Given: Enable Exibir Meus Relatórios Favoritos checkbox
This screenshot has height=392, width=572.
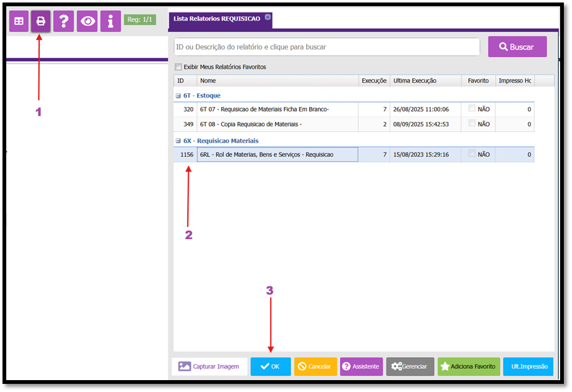Looking at the screenshot, I should 179,67.
